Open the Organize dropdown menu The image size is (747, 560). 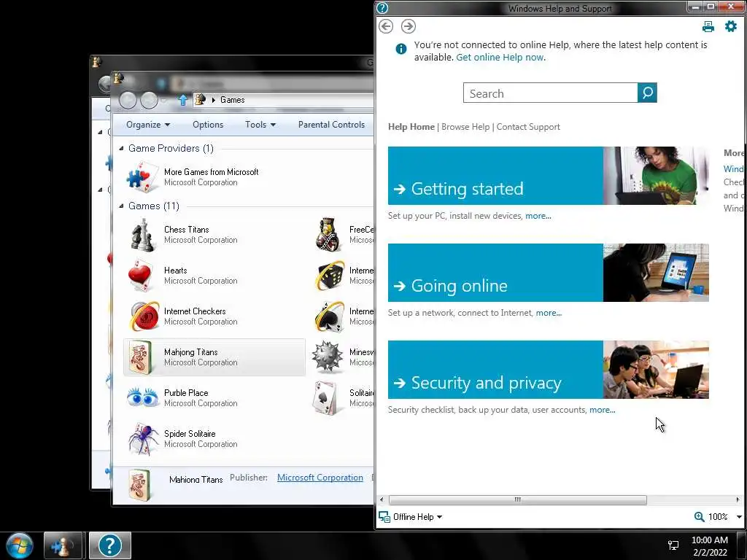(148, 125)
